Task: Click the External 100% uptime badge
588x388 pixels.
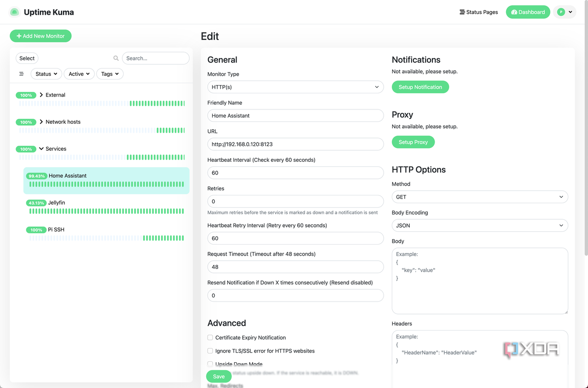Action: [x=26, y=95]
